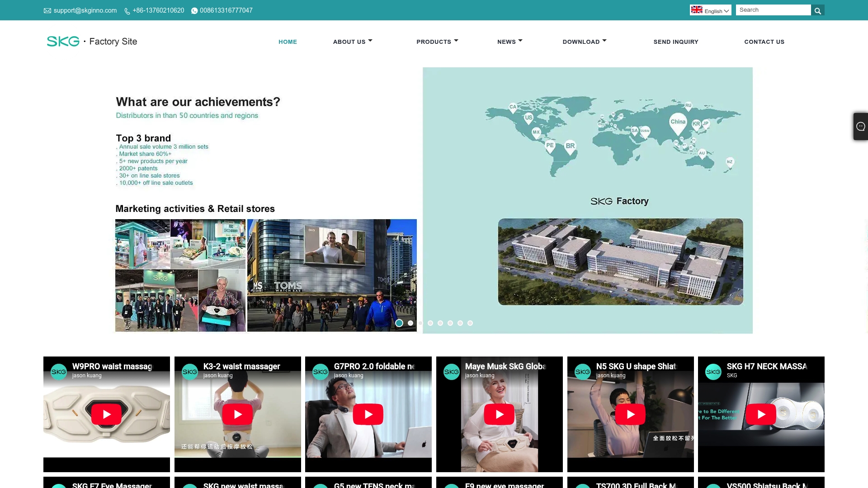Viewport: 868px width, 488px height.
Task: Play the W9PRO waist massager video
Action: [106, 414]
